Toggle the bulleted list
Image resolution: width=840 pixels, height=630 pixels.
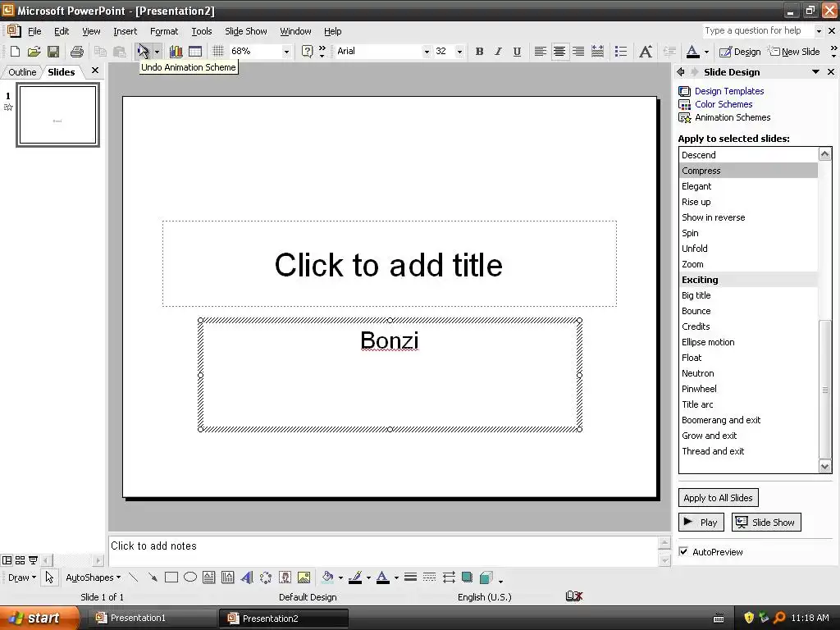coord(621,52)
